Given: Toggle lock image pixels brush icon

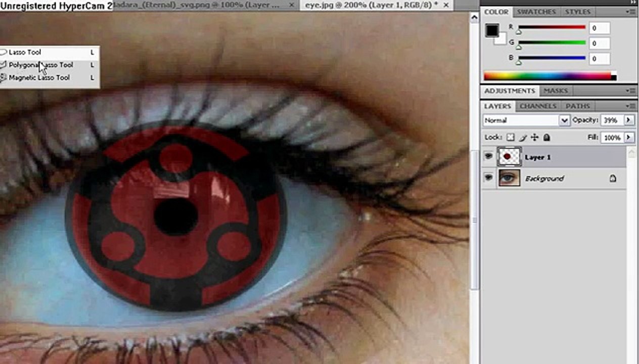Looking at the screenshot, I should coord(523,138).
